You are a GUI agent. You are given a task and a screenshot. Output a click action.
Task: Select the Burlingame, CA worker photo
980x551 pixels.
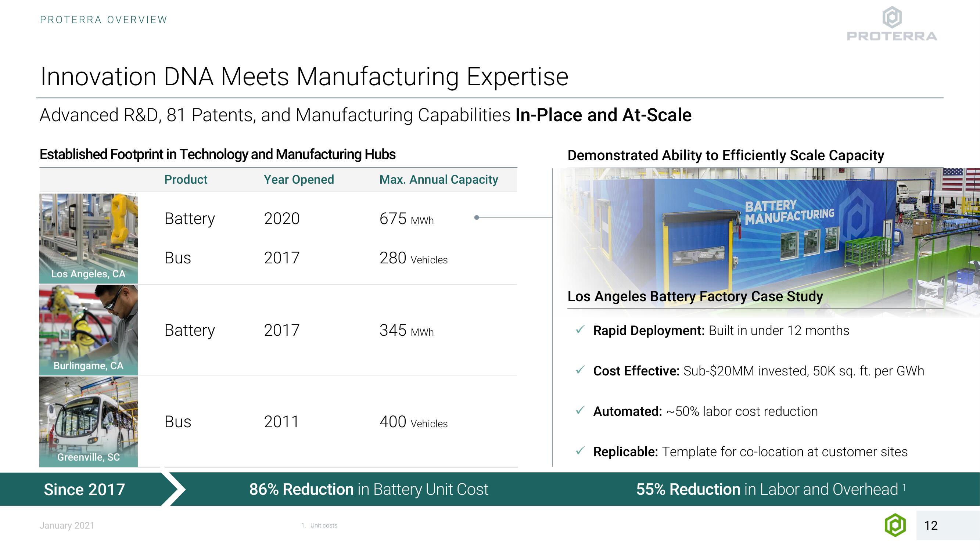point(88,330)
